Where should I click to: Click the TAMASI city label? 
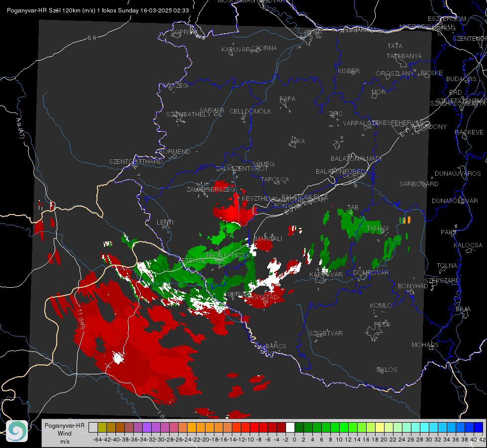click(378, 228)
